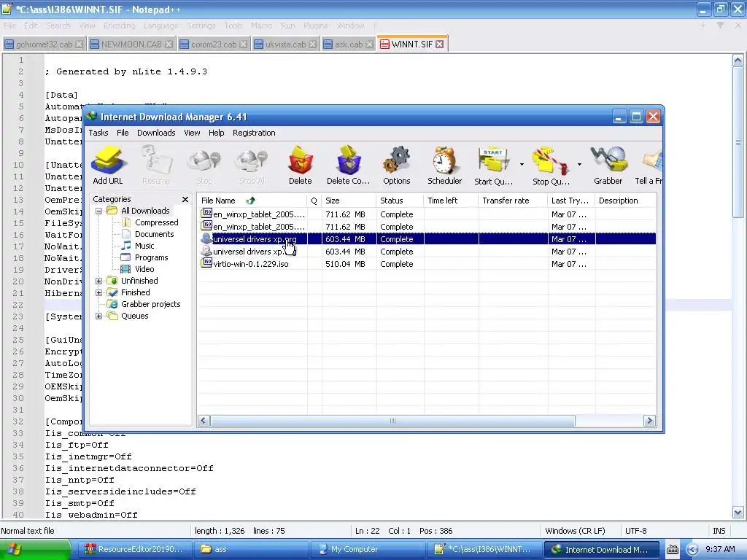The height and width of the screenshot is (560, 747).
Task: Click the Windows Start button
Action: point(35,549)
